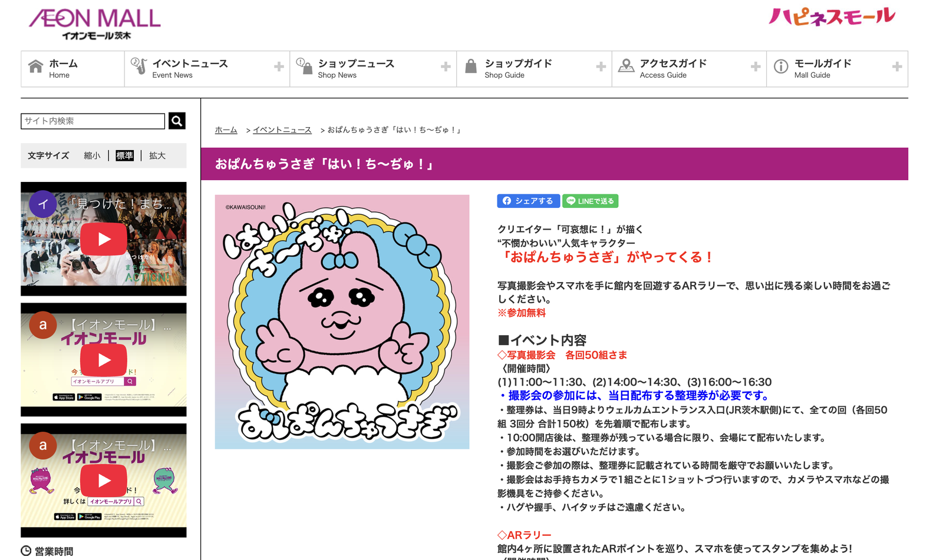Screen dimensions: 943x560
Task: Click the ■イベント内容 heading
Action: point(542,340)
